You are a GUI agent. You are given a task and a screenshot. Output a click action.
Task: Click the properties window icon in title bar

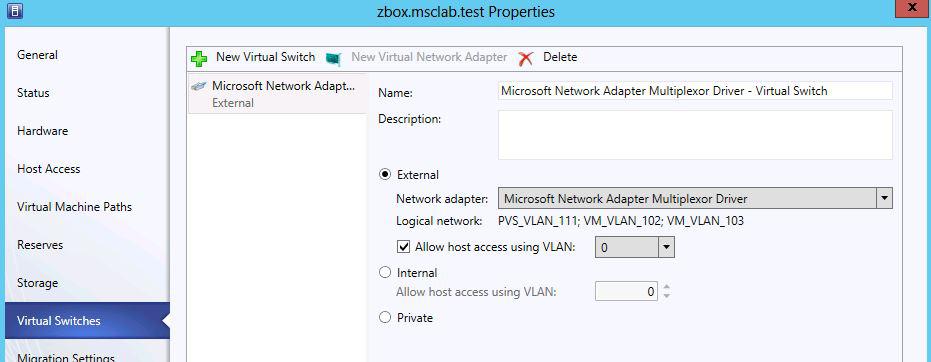(14, 11)
